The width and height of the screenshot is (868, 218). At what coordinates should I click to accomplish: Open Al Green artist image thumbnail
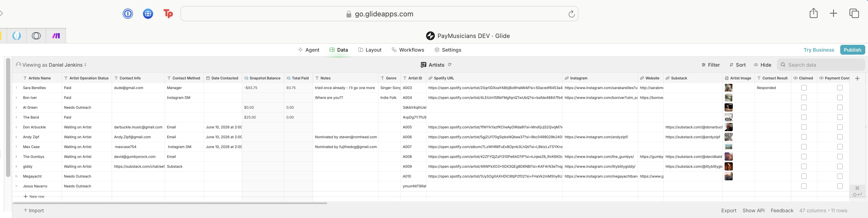728,107
